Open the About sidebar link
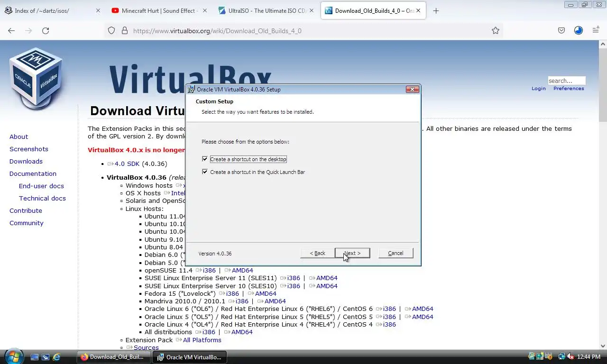607x364 pixels. click(x=18, y=136)
